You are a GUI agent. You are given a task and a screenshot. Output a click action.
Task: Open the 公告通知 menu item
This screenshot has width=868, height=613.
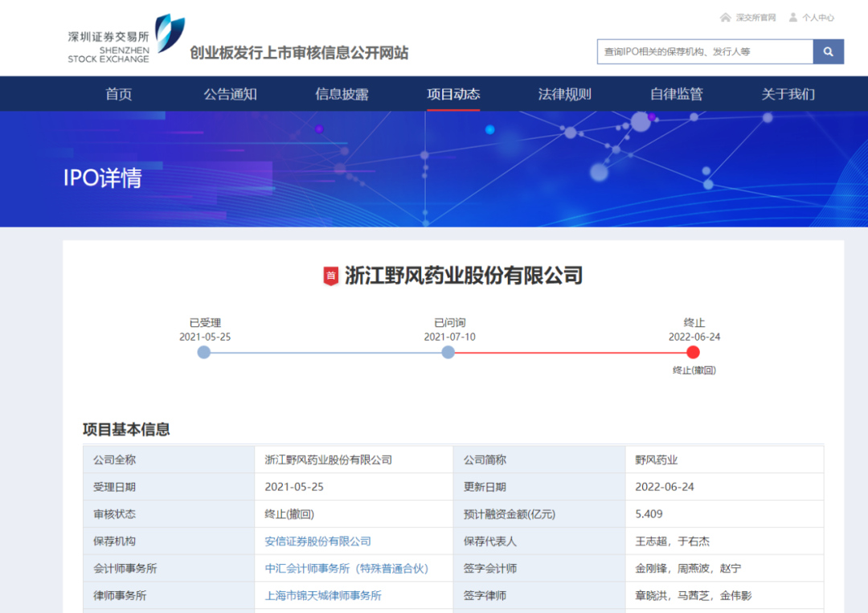pyautogui.click(x=231, y=94)
